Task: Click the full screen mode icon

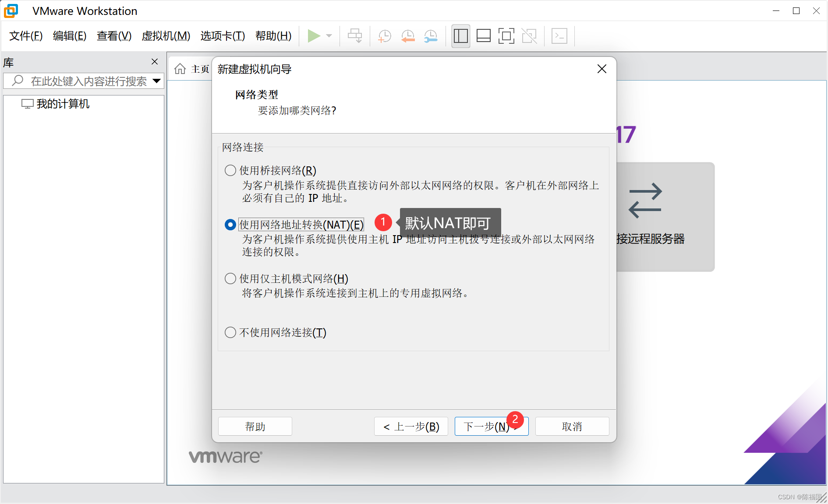Action: [x=506, y=36]
